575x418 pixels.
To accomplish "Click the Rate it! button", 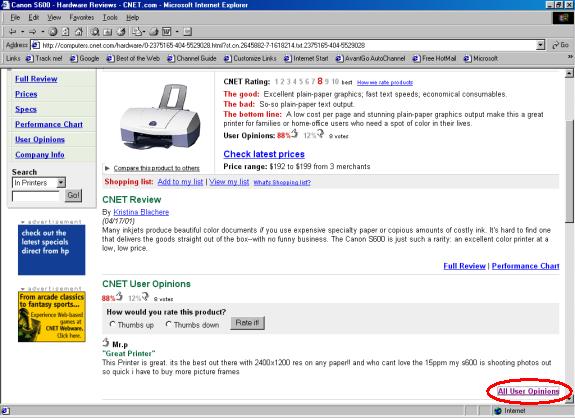I will click(247, 323).
